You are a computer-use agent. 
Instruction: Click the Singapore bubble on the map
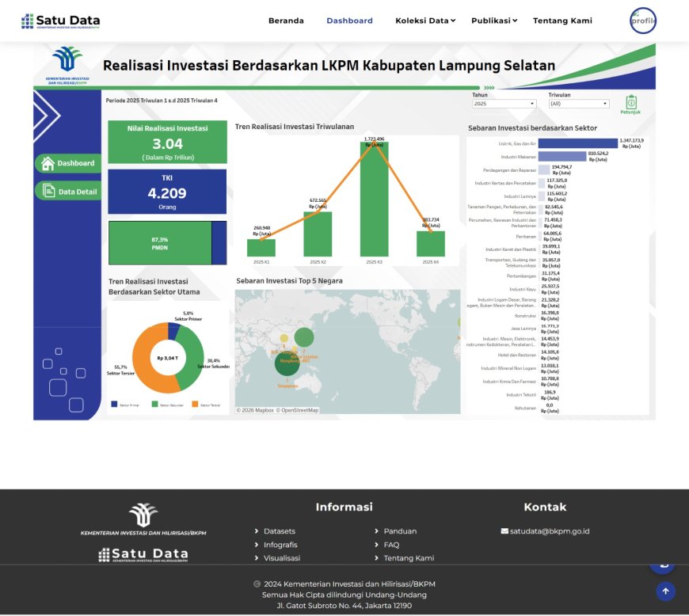[x=287, y=364]
